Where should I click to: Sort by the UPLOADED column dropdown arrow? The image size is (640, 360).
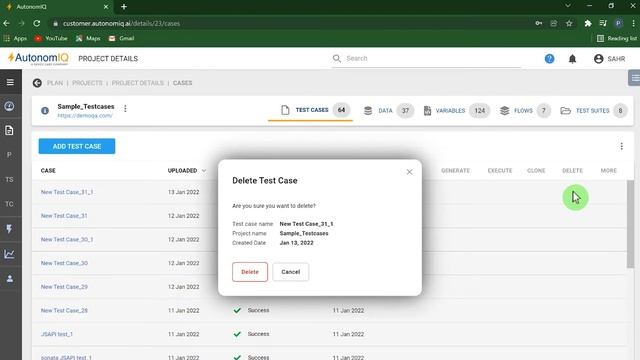pyautogui.click(x=204, y=171)
